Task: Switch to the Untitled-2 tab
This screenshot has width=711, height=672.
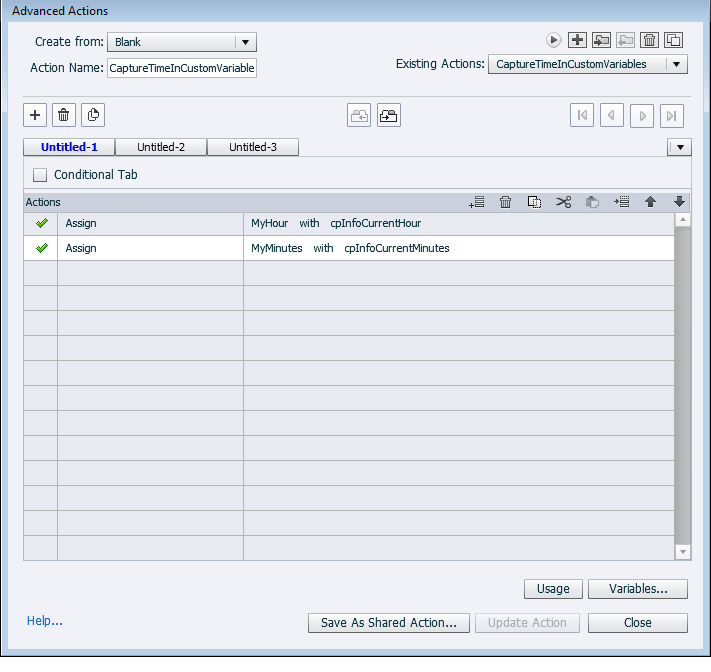Action: (161, 147)
